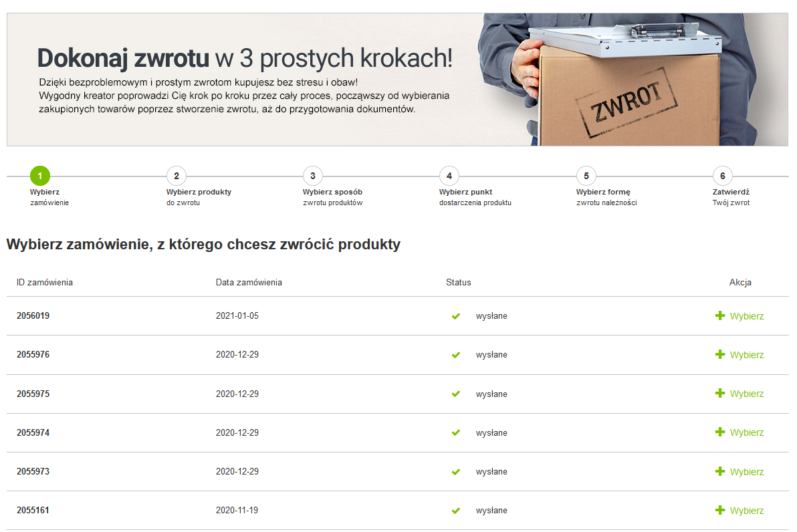The image size is (797, 532).
Task: Click the status checkmark for order 2055161
Action: click(x=456, y=511)
